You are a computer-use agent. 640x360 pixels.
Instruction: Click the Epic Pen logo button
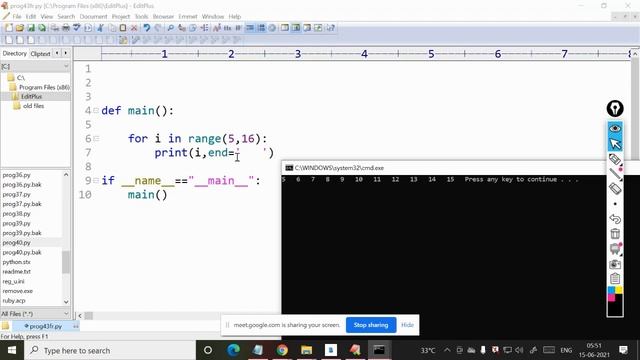click(615, 109)
